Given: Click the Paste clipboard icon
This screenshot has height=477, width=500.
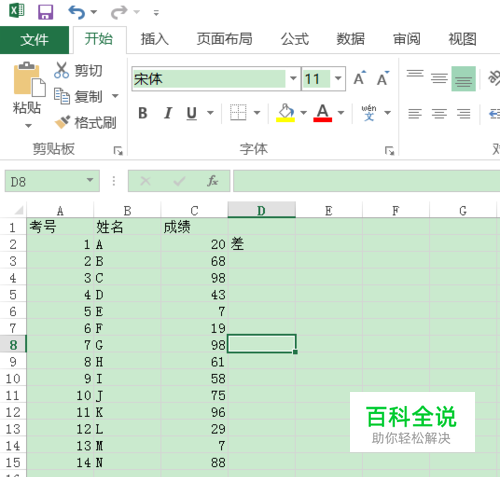Looking at the screenshot, I should click(x=29, y=79).
